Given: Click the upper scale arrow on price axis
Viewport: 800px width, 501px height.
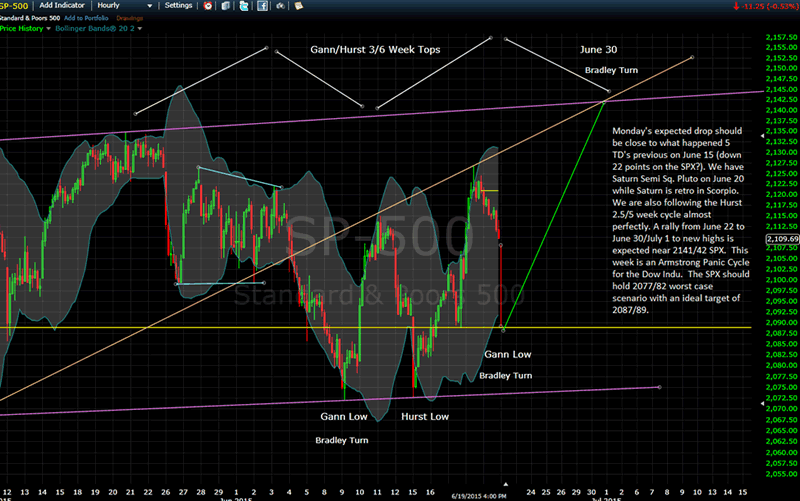Looking at the screenshot, I should pos(762,136).
